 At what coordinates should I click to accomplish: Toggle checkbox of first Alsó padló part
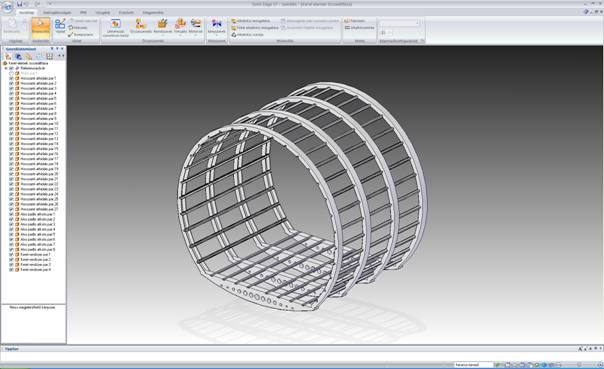11,214
